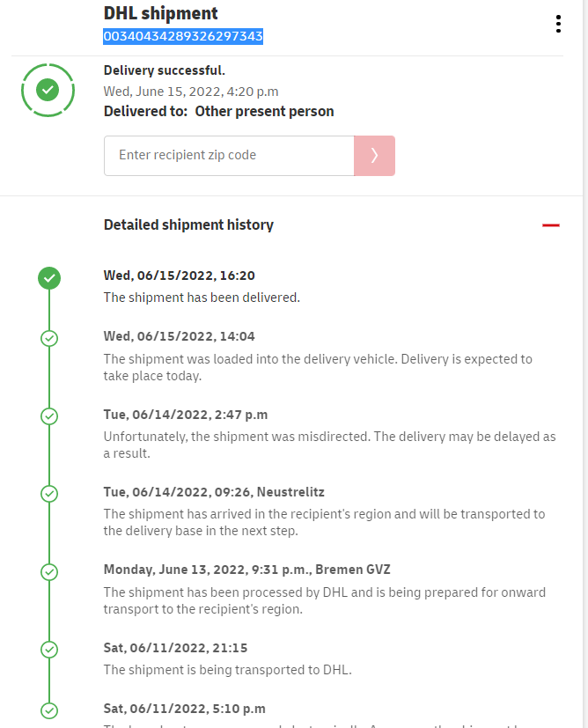This screenshot has width=588, height=728.
Task: Click the Delivered to Other present person text
Action: 218,112
